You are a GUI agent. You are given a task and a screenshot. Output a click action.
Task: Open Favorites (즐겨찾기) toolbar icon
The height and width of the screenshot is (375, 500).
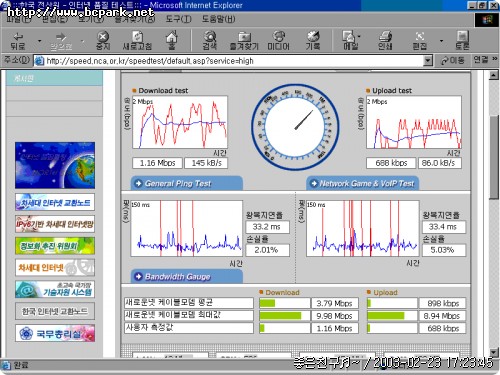click(x=244, y=41)
